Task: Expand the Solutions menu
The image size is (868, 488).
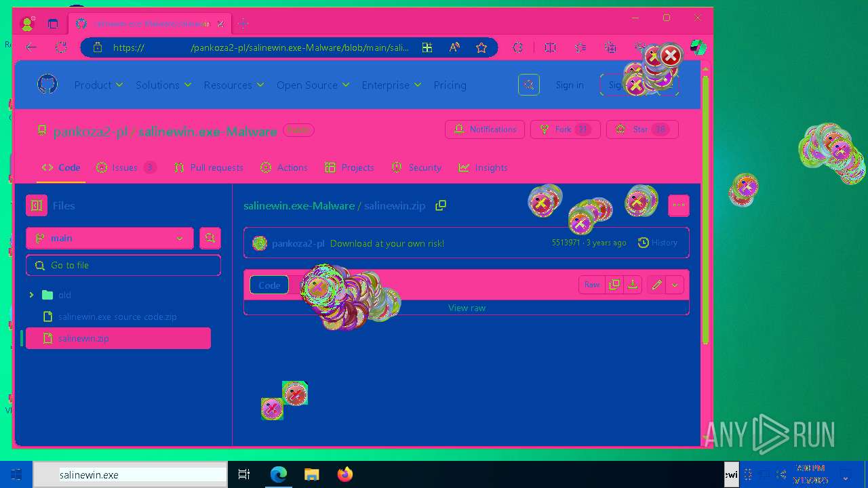Action: click(x=163, y=85)
